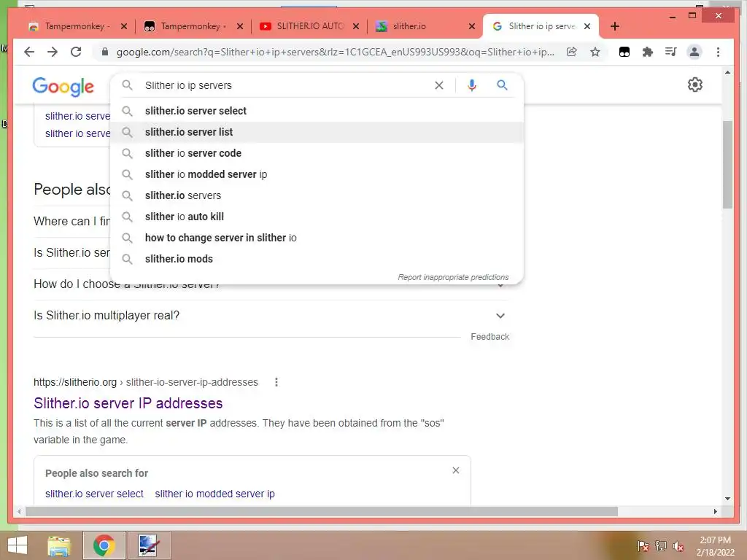747x560 pixels.
Task: Start voice search with microphone
Action: pyautogui.click(x=472, y=85)
